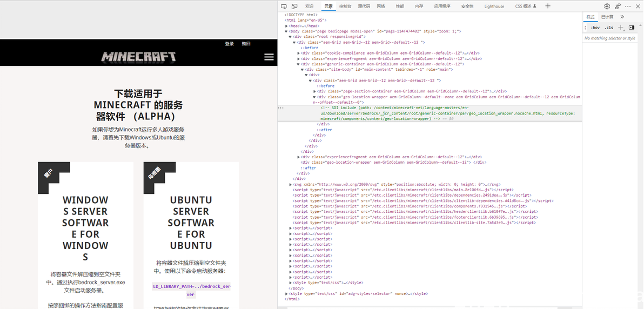Open the 安全性 tab
Viewport: 644px width, 309px height.
(x=467, y=6)
